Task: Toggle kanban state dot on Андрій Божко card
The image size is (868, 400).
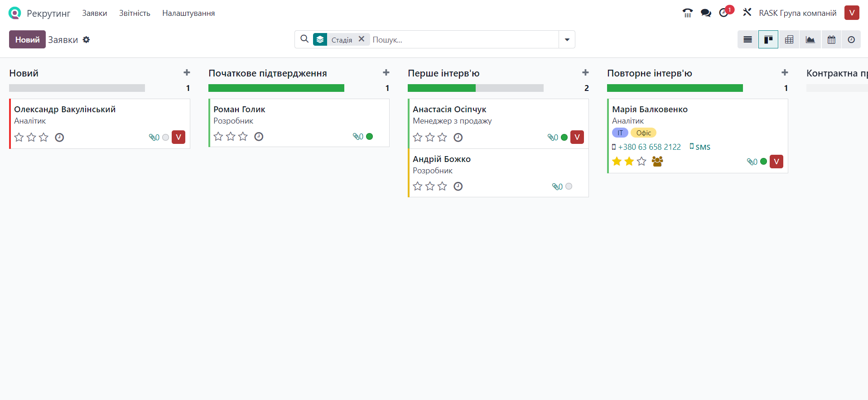Action: [569, 186]
